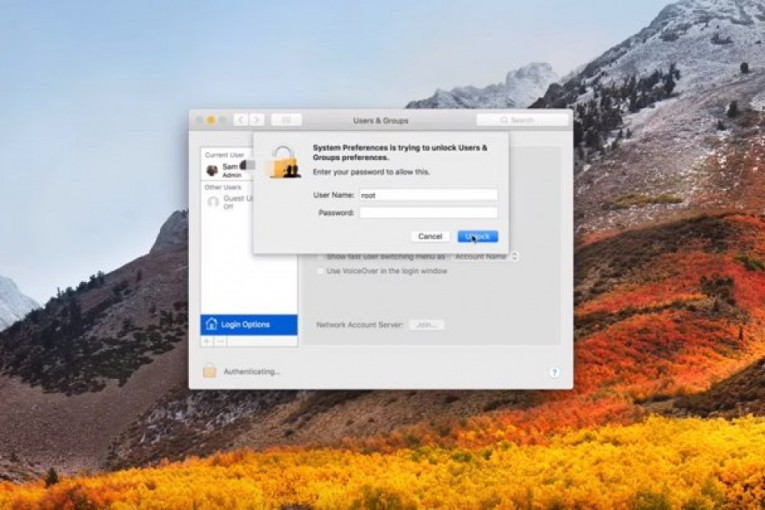Toggle Show fast user switching menu checkbox
This screenshot has width=765, height=510.
coord(320,257)
